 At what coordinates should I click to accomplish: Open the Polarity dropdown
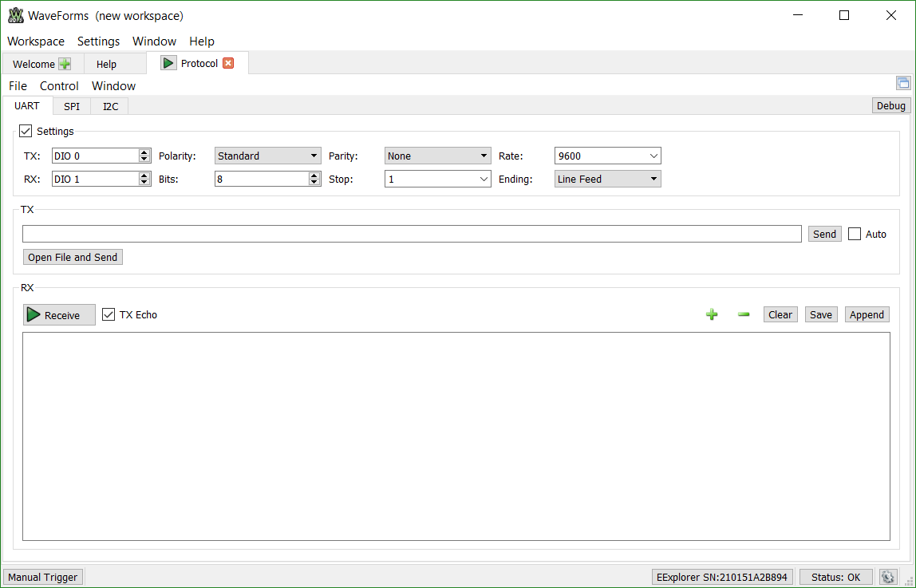click(267, 156)
